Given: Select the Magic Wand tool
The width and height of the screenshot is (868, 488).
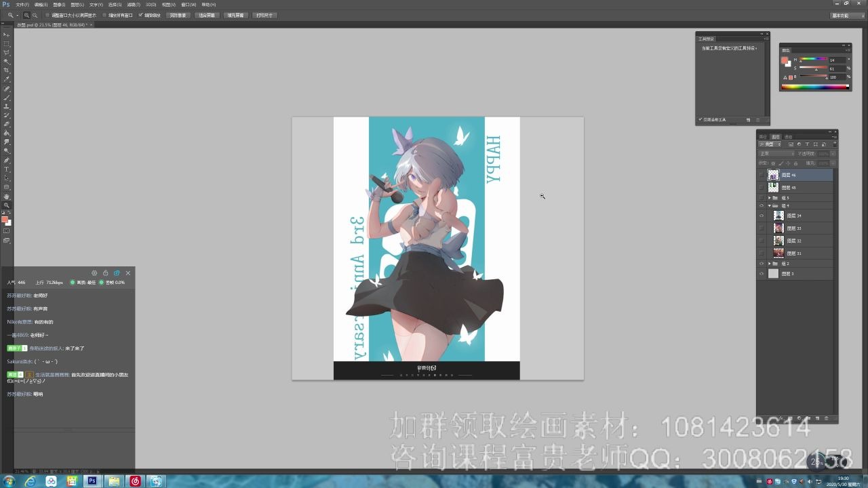Looking at the screenshot, I should (x=7, y=61).
